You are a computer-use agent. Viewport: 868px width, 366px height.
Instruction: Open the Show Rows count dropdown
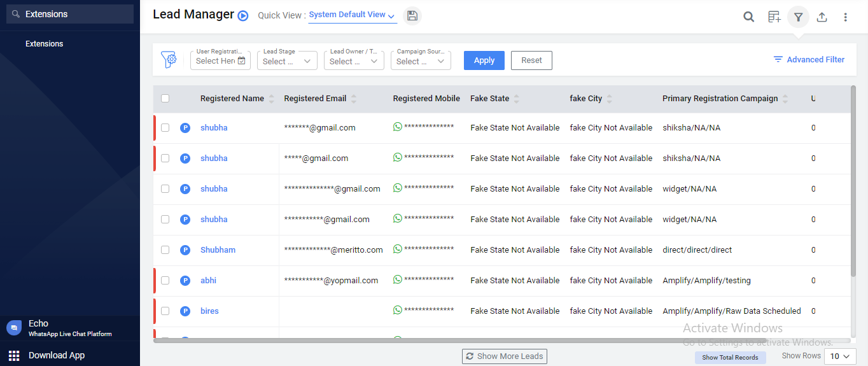point(840,356)
